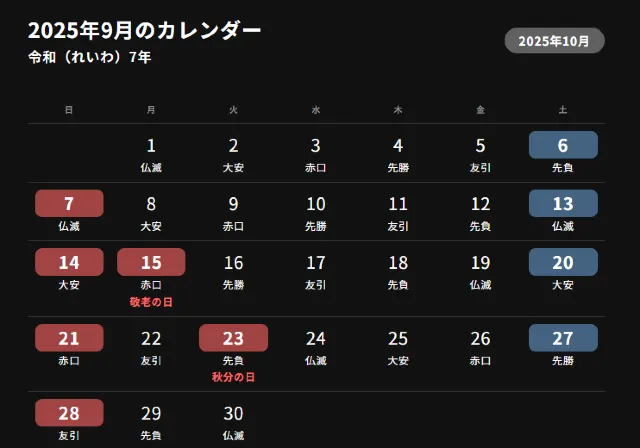Image resolution: width=640 pixels, height=448 pixels.
Task: Select Wednesday September 10
Action: click(x=316, y=204)
